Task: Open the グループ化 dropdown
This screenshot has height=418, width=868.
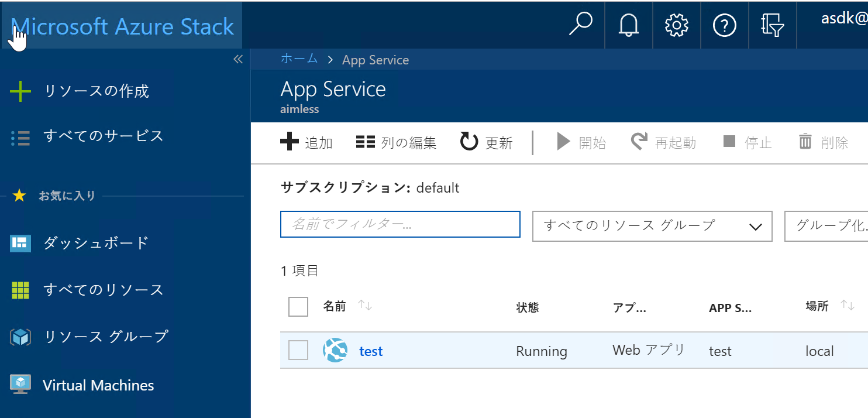Action: coord(826,226)
